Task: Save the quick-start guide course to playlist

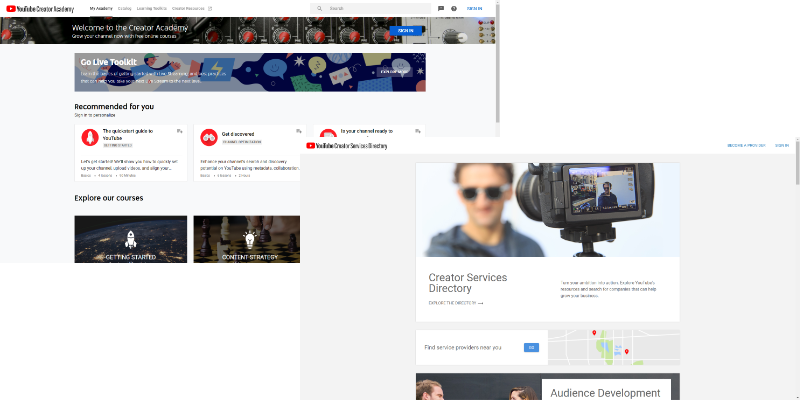Action: pos(180,132)
